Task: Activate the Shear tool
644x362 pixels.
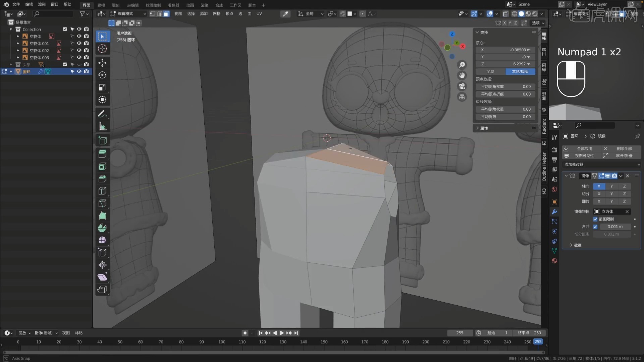Action: coord(103,277)
